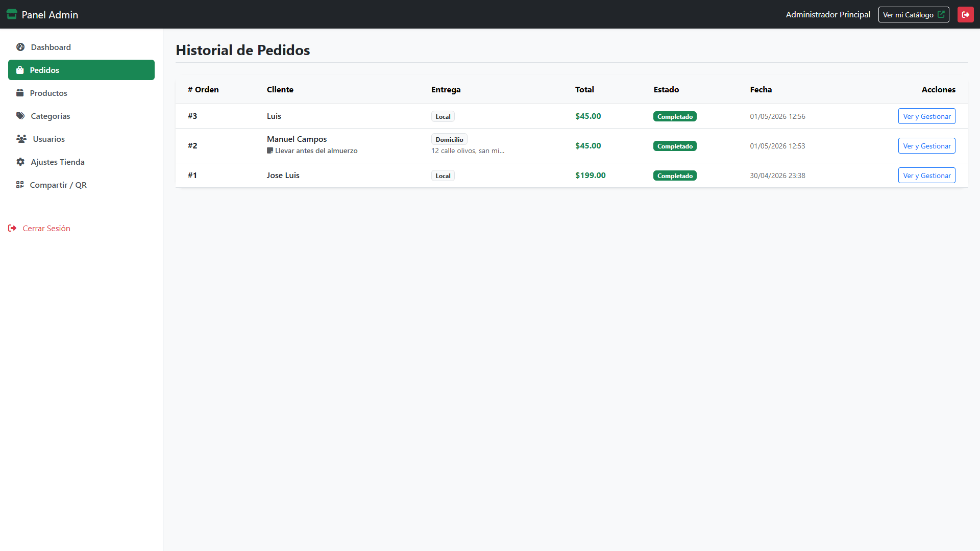
Task: Click the external-link icon in Ver mi Catálogo
Action: [x=941, y=14]
